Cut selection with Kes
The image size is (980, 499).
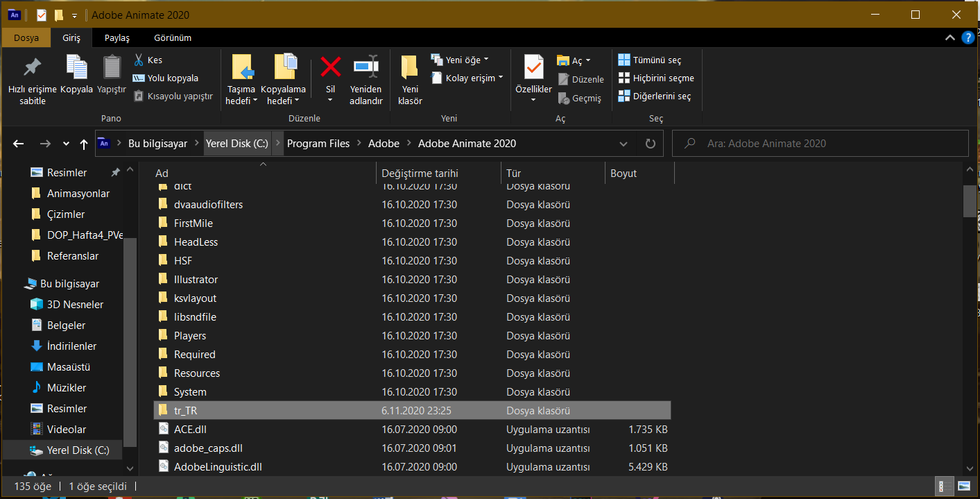[x=148, y=60]
